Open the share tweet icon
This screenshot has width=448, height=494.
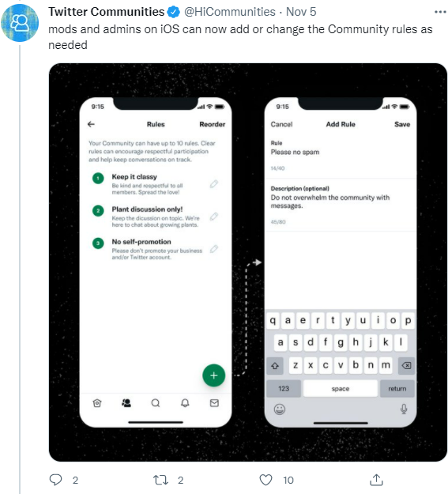point(376,480)
